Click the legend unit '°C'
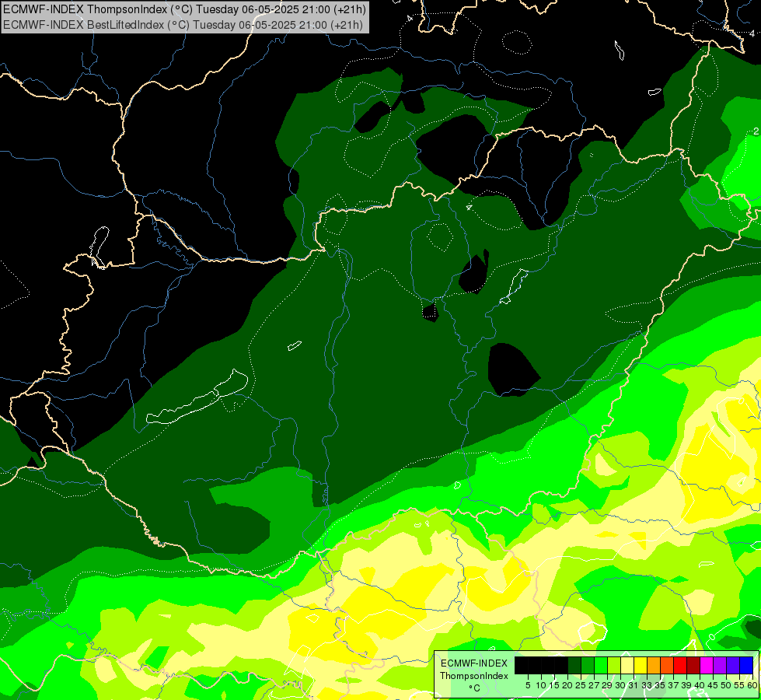Screen dimensions: 761x700 [475, 688]
